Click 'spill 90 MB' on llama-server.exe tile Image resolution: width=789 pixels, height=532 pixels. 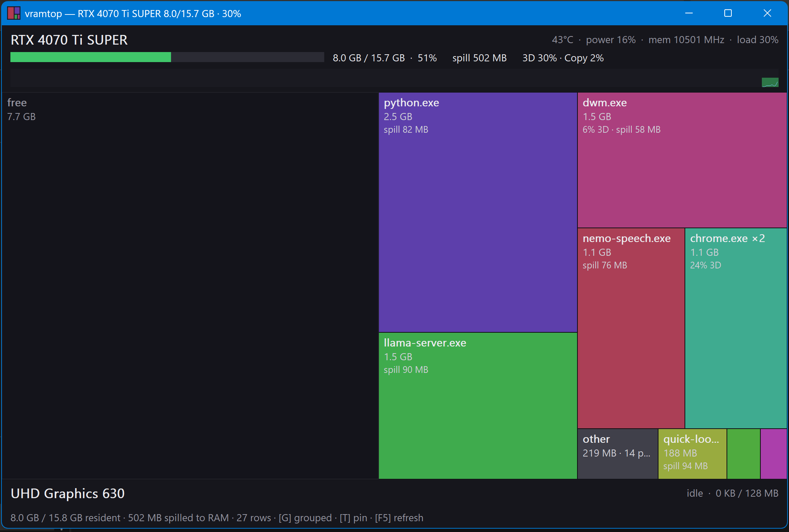[406, 370]
